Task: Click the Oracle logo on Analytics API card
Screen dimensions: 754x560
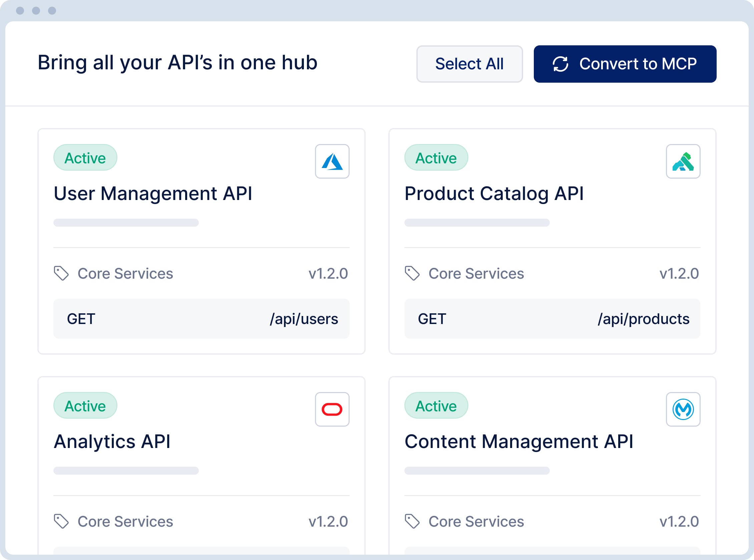Action: (332, 409)
